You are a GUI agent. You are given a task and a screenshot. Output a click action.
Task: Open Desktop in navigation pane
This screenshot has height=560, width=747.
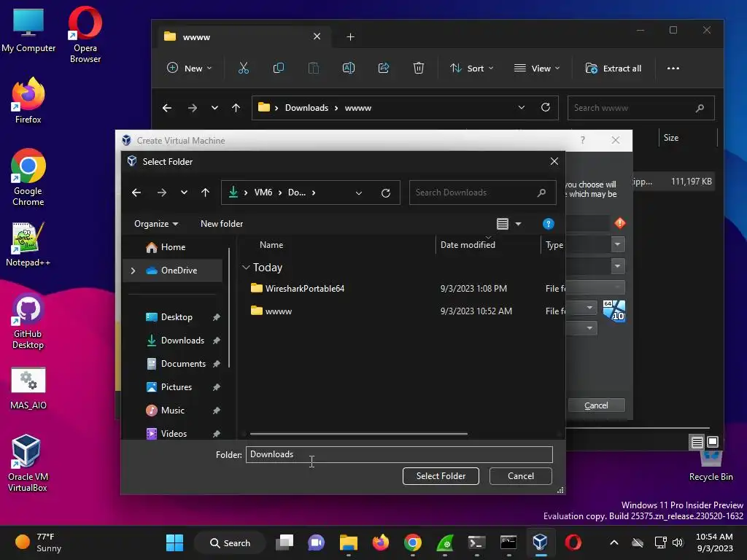(177, 317)
